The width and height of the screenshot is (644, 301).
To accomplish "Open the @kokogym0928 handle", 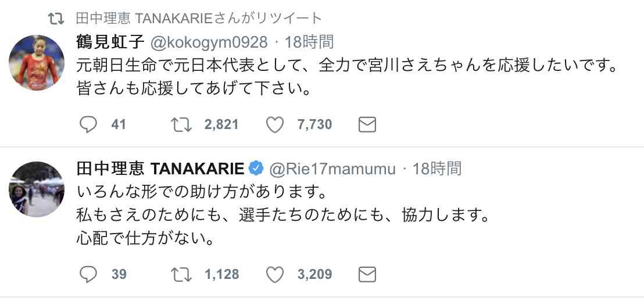I will (209, 42).
